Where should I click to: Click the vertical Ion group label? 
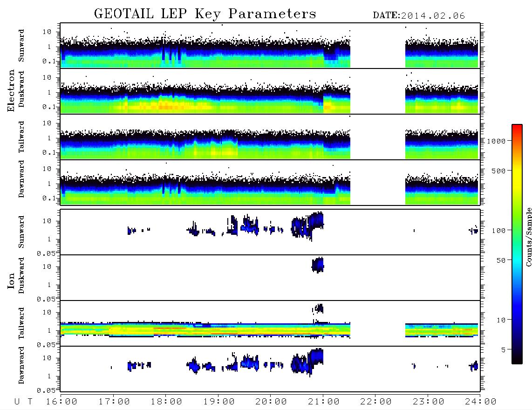click(11, 280)
